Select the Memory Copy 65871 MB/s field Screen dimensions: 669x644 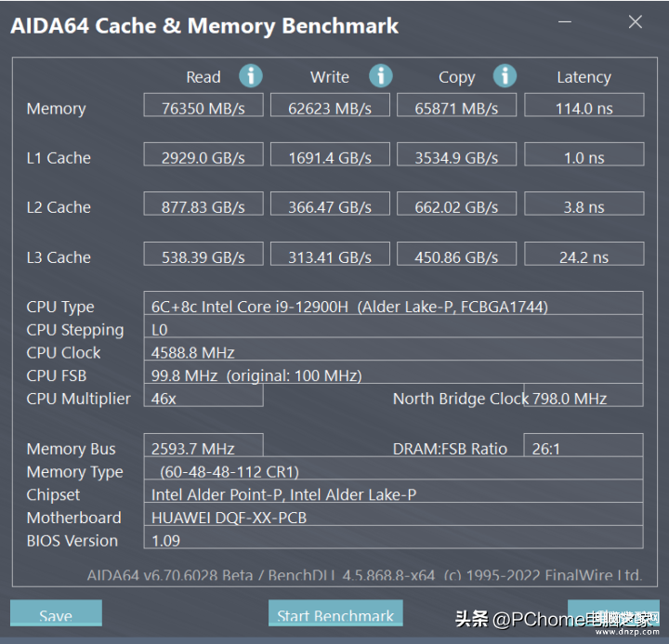[x=456, y=105]
